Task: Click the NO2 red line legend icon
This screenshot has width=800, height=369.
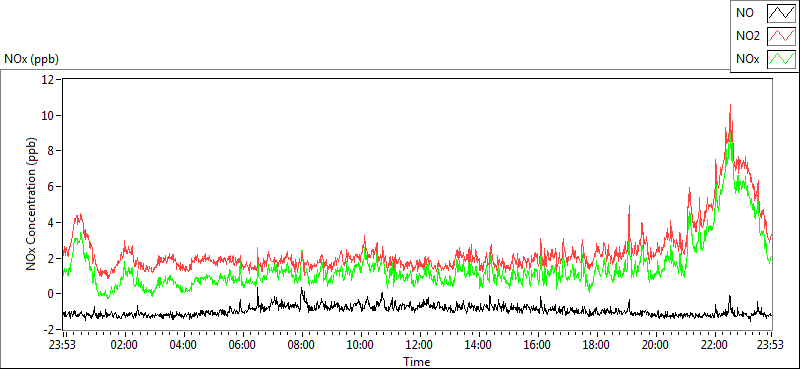Action: (782, 36)
